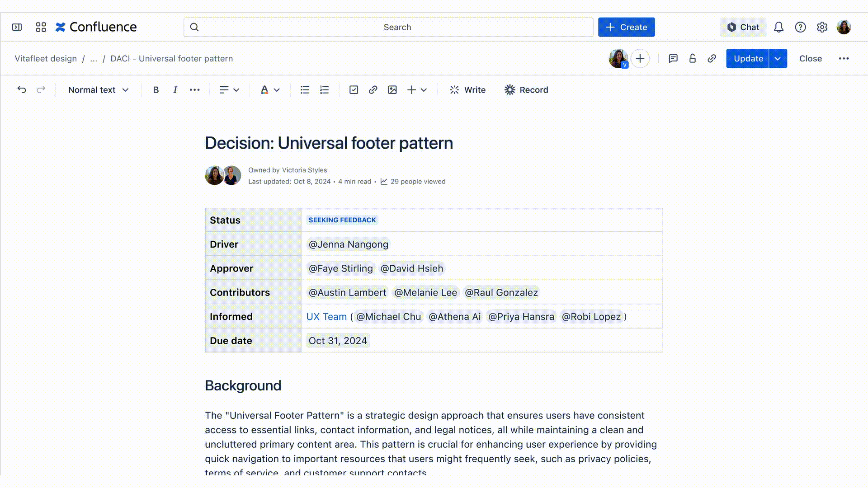The width and height of the screenshot is (868, 488).
Task: Open Vitafleet design breadcrumb
Action: (46, 58)
